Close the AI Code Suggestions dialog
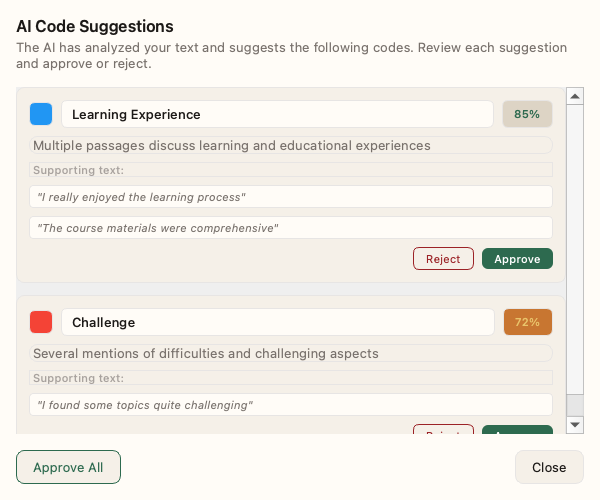The image size is (600, 500). (x=549, y=467)
